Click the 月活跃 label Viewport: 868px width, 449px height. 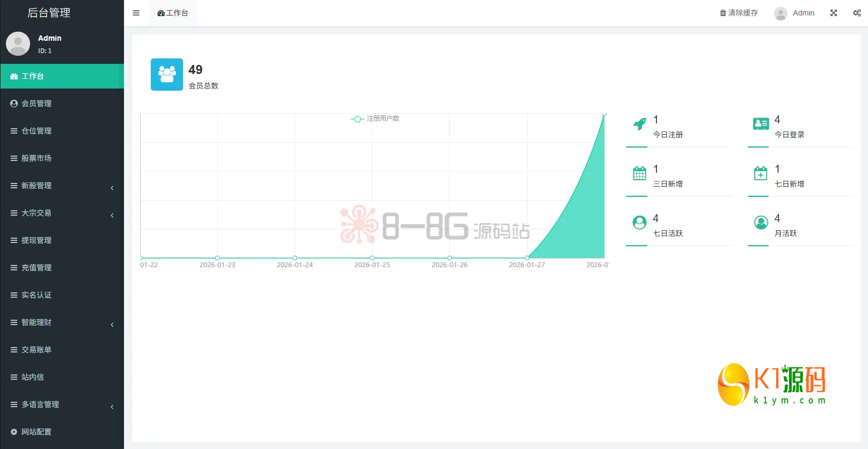[786, 233]
